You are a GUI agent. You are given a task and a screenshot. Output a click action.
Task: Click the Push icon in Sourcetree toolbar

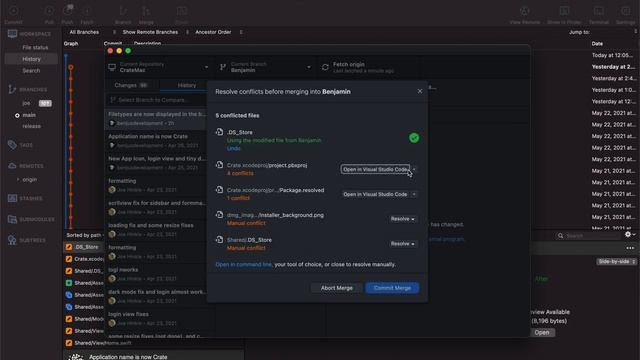tap(68, 11)
